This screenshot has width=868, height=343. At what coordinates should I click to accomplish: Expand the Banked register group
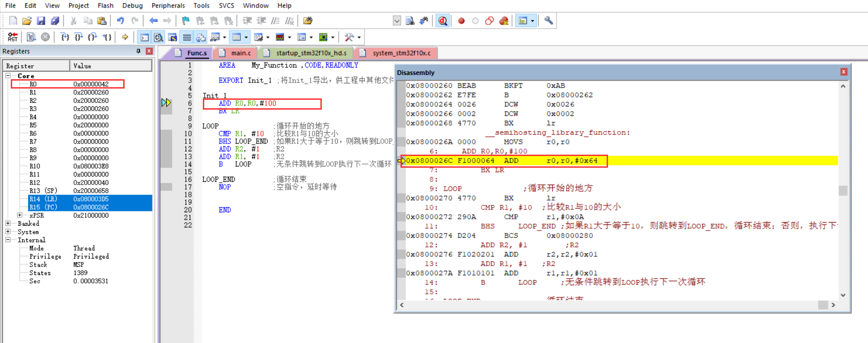pos(8,224)
